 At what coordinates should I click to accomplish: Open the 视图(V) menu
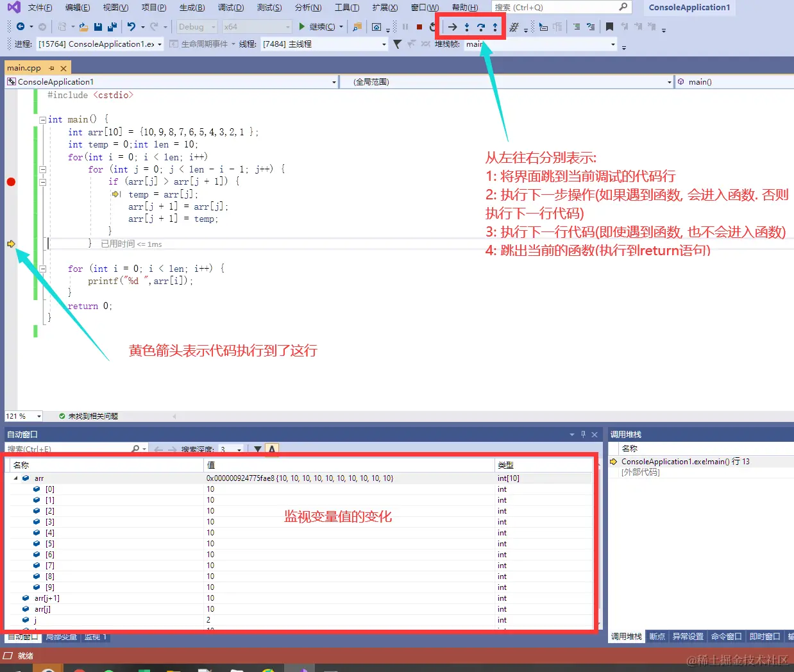[x=115, y=8]
